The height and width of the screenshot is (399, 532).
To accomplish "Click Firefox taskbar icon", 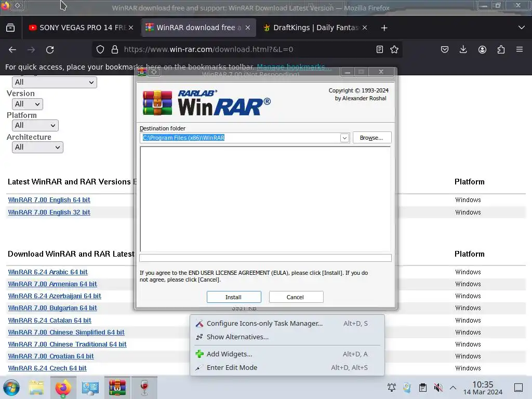I will click(63, 388).
